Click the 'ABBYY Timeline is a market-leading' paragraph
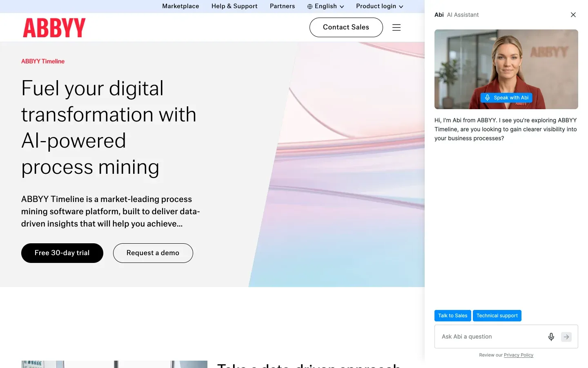Screen dimensions: 588x368 111,211
